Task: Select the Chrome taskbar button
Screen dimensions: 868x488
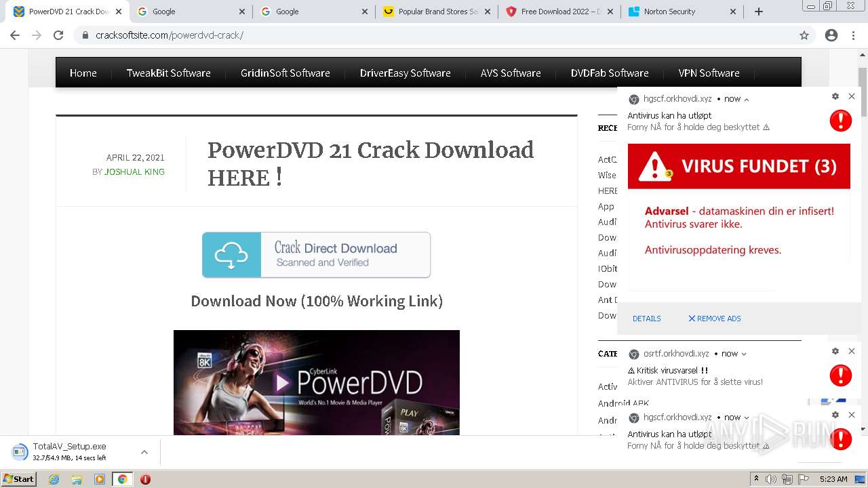Action: point(122,479)
